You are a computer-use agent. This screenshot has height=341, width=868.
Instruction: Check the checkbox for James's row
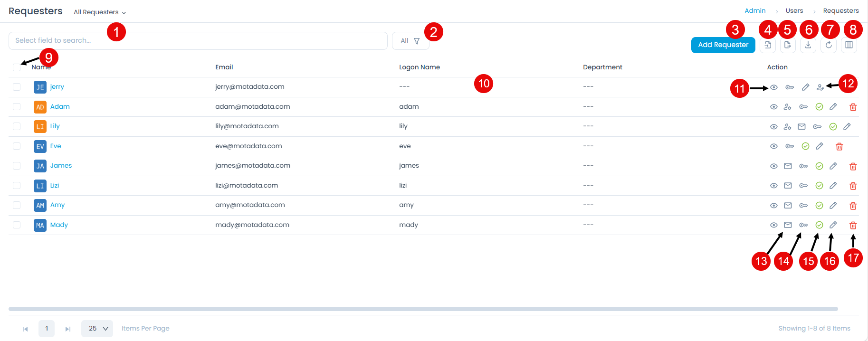tap(17, 166)
